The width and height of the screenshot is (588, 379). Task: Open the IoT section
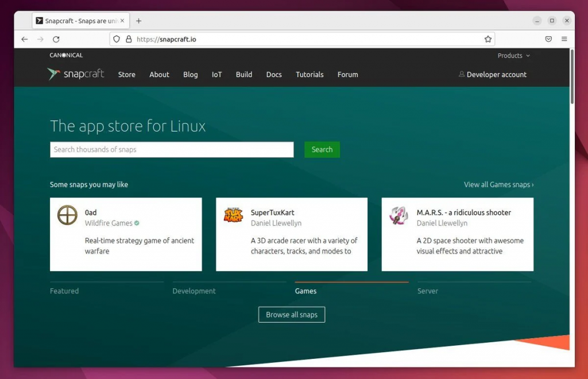click(216, 75)
